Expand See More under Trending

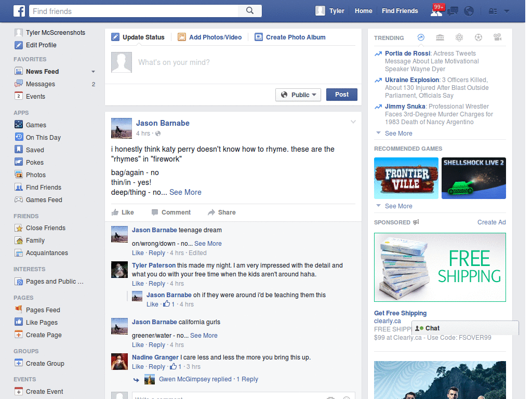[x=398, y=134]
